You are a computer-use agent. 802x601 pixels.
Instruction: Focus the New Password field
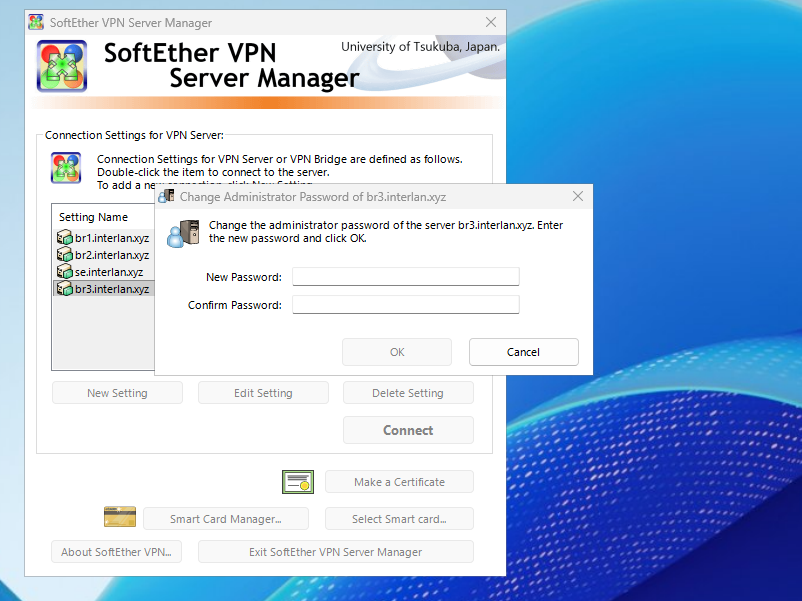click(406, 277)
